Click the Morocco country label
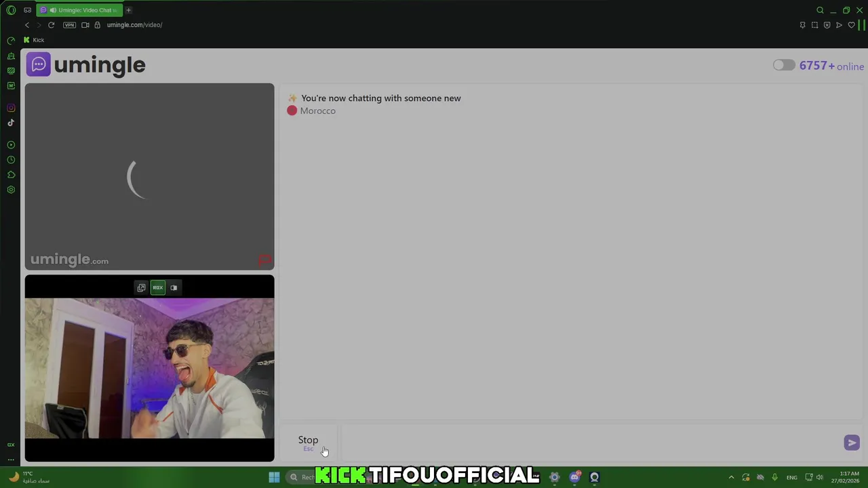This screenshot has height=488, width=868. point(317,110)
